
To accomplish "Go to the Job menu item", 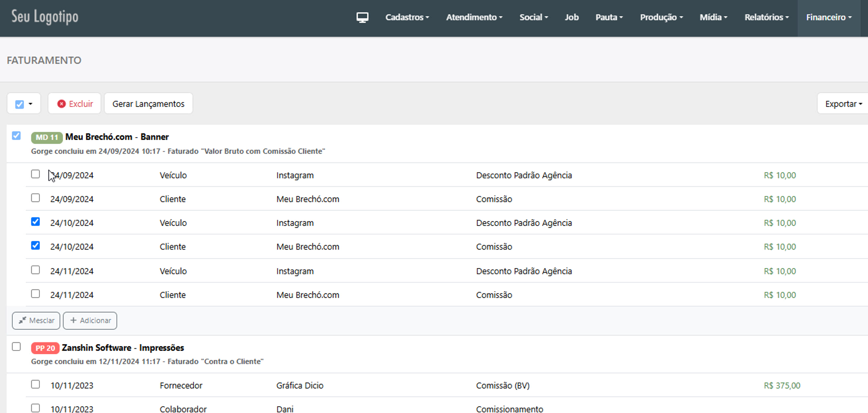I will click(571, 17).
